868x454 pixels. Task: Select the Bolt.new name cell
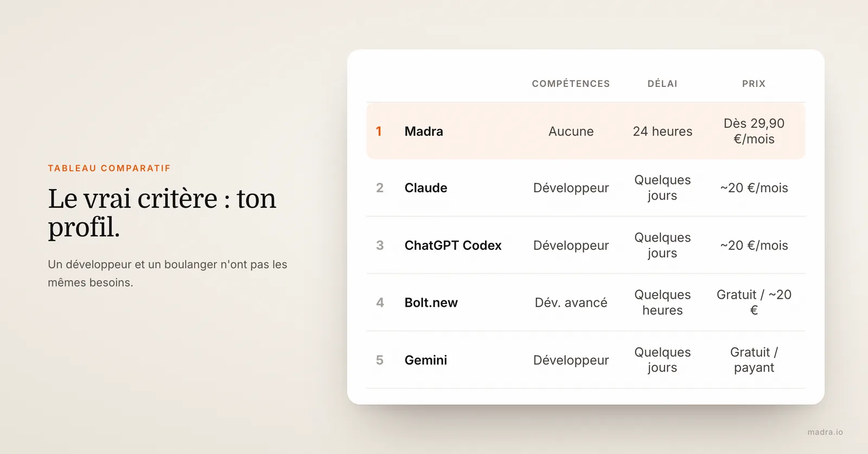coord(431,302)
